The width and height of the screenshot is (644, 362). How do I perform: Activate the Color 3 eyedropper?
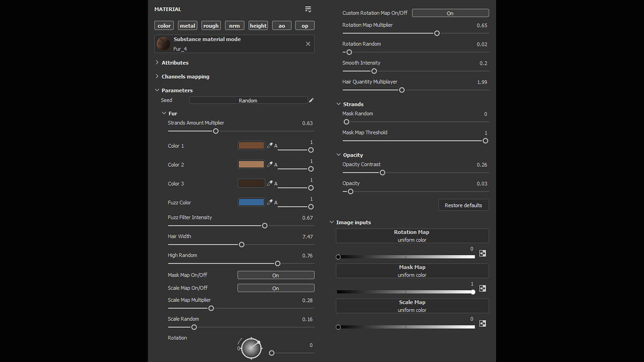(270, 183)
